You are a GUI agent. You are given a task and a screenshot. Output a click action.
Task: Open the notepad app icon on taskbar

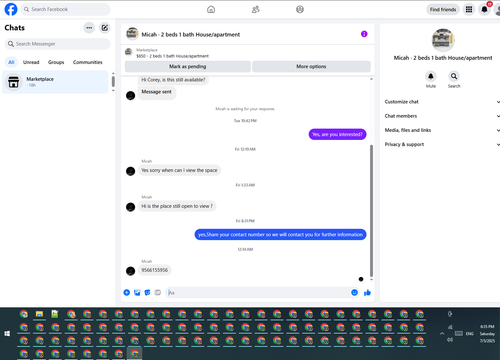coord(55,314)
